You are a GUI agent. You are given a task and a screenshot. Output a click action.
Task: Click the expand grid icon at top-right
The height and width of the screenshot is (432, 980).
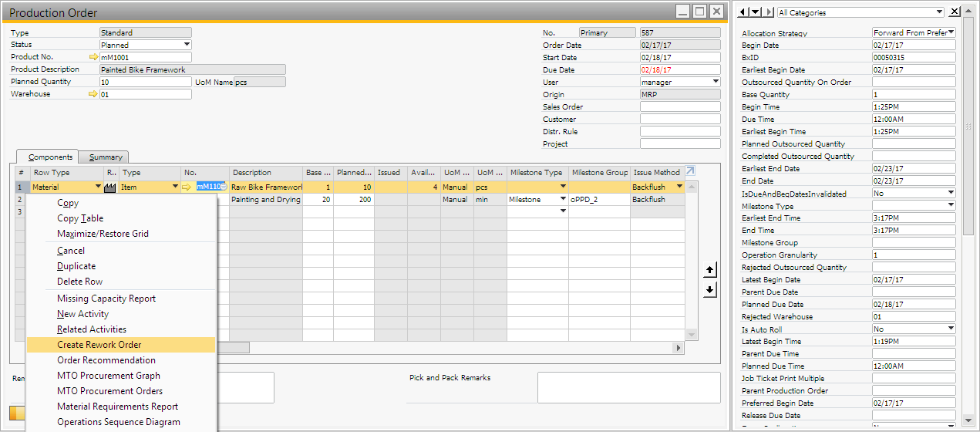690,171
